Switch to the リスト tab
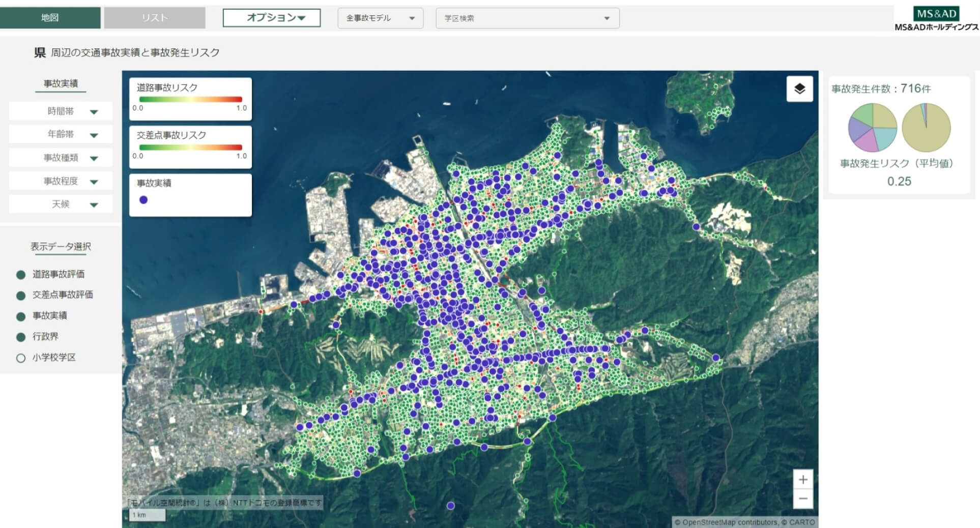 point(155,18)
